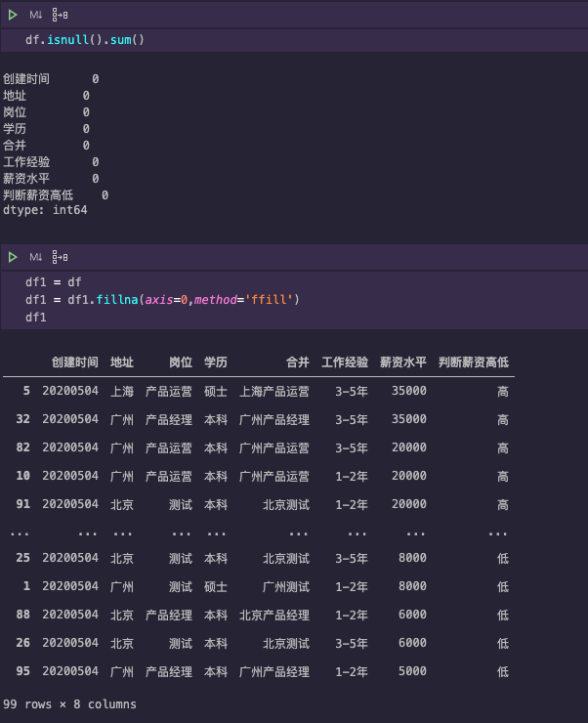Viewport: 588px width, 723px height.
Task: Select the 创建时间 column header
Action: point(75,361)
